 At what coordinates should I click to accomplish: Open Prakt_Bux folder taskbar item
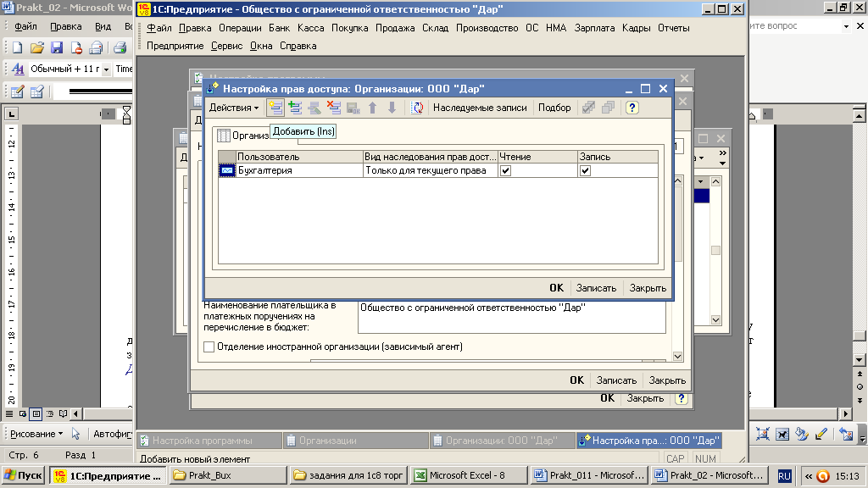[227, 475]
